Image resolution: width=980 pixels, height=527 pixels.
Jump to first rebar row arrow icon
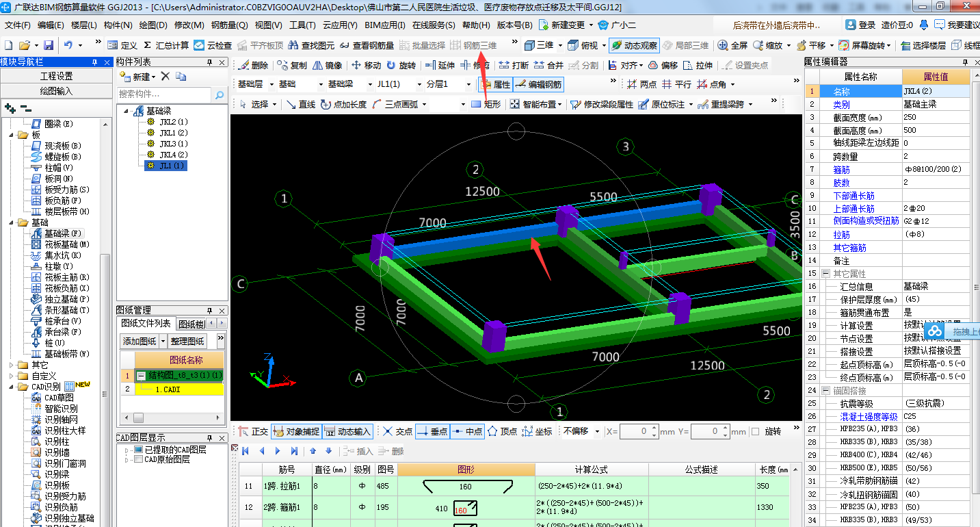point(245,451)
